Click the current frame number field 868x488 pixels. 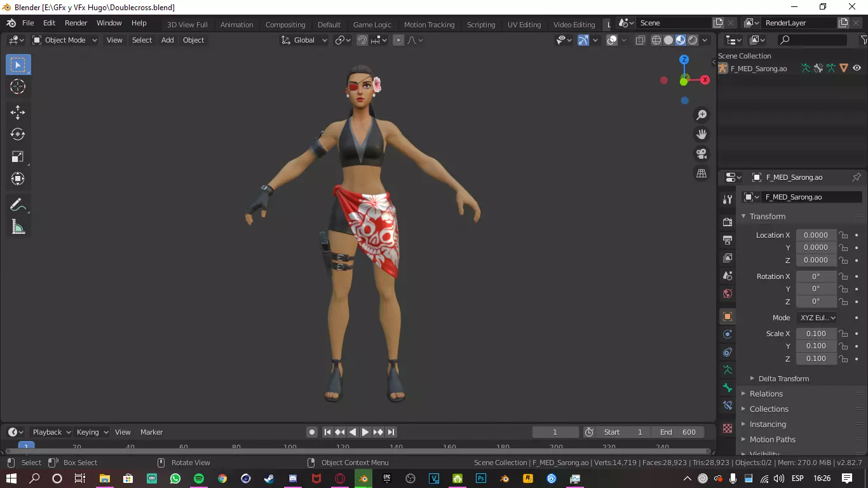coord(555,432)
